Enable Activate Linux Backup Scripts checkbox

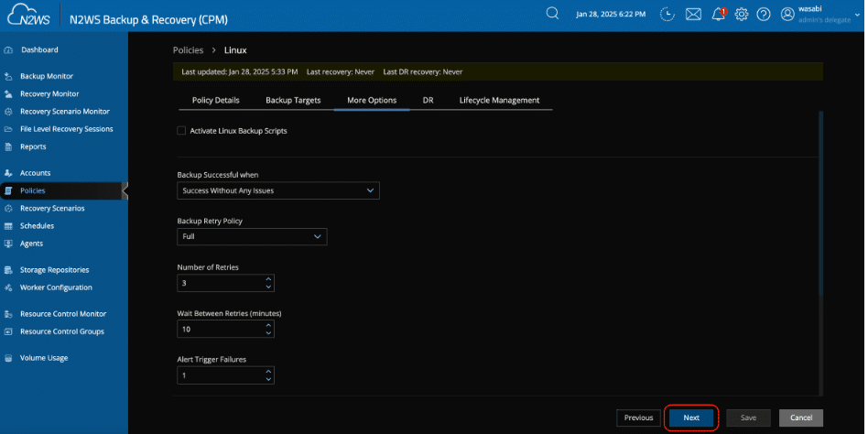181,131
